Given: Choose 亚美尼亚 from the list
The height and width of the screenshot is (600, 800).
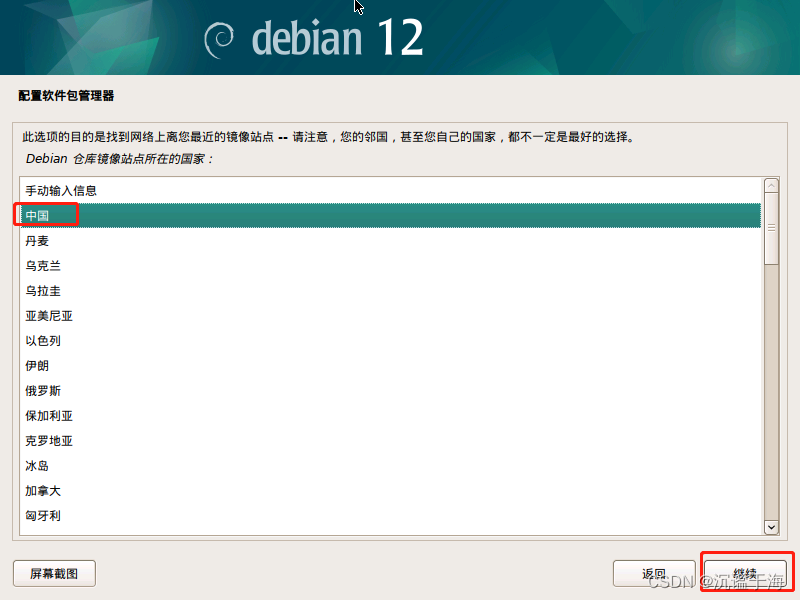Looking at the screenshot, I should click(390, 316).
